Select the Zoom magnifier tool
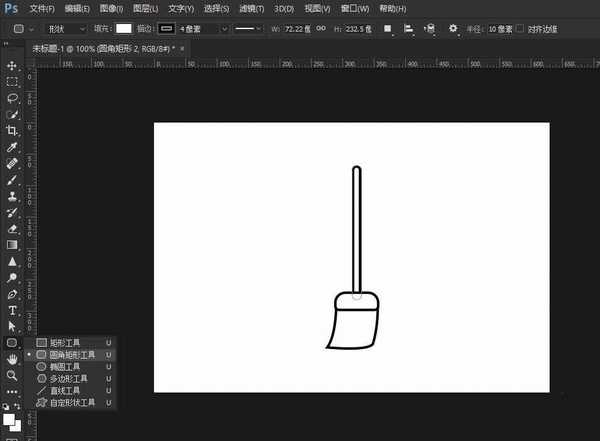Viewport: 600px width, 441px height. [12, 375]
